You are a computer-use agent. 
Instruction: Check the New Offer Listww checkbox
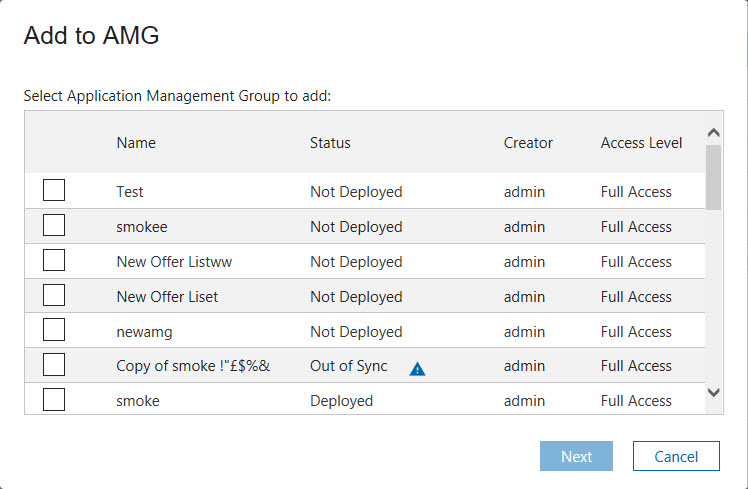(54, 261)
